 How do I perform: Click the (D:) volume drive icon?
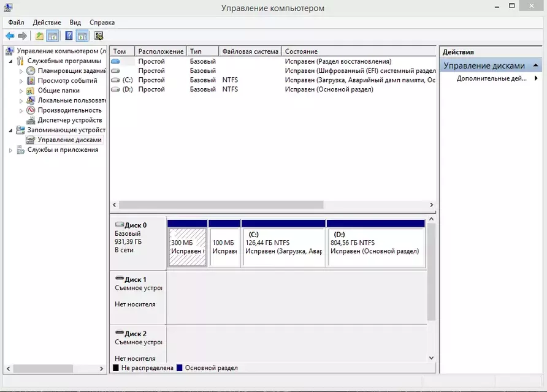coord(115,89)
